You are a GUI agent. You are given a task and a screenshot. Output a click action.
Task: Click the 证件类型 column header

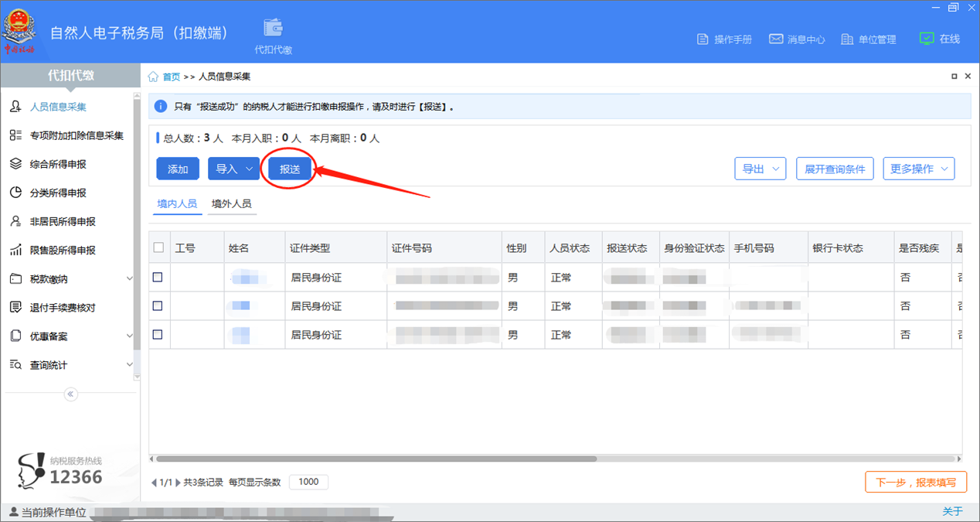[335, 248]
